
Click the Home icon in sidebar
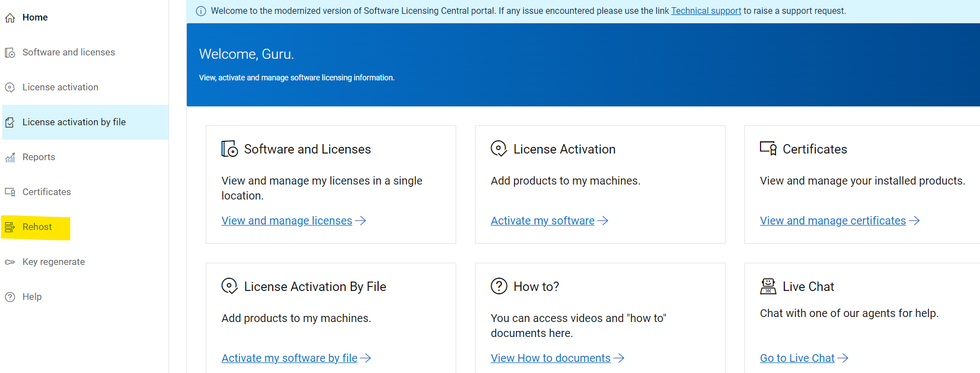point(10,18)
